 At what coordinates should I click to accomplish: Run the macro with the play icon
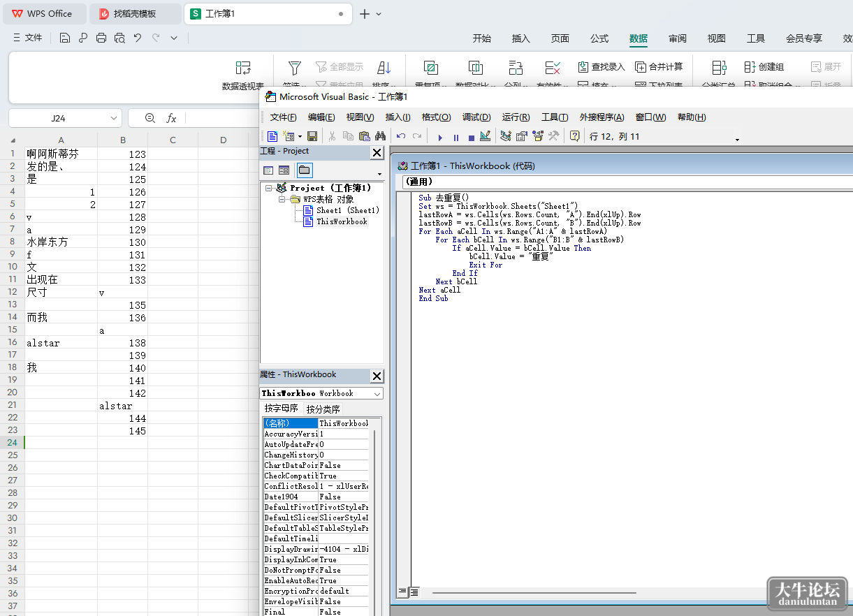click(440, 137)
